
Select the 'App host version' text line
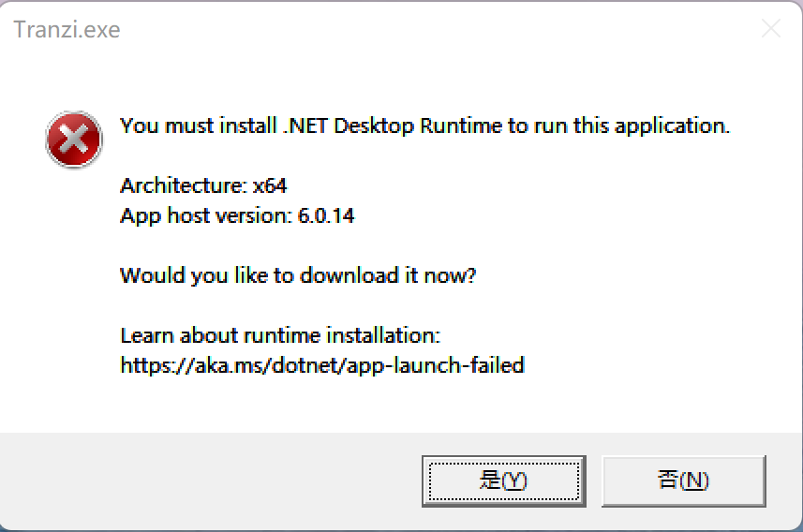(237, 215)
